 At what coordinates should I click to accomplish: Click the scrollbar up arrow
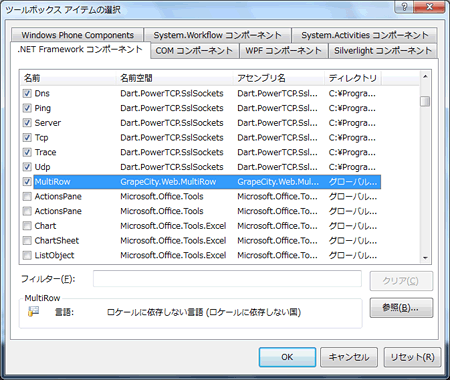(425, 77)
